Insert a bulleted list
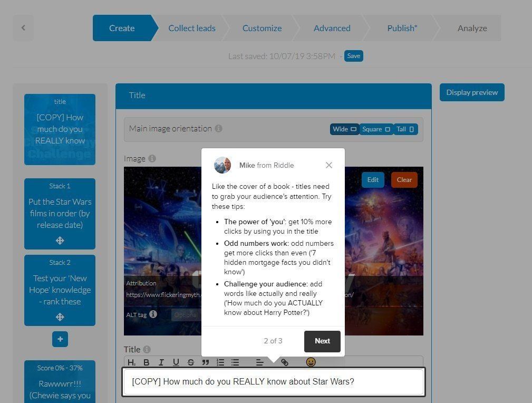 235,362
